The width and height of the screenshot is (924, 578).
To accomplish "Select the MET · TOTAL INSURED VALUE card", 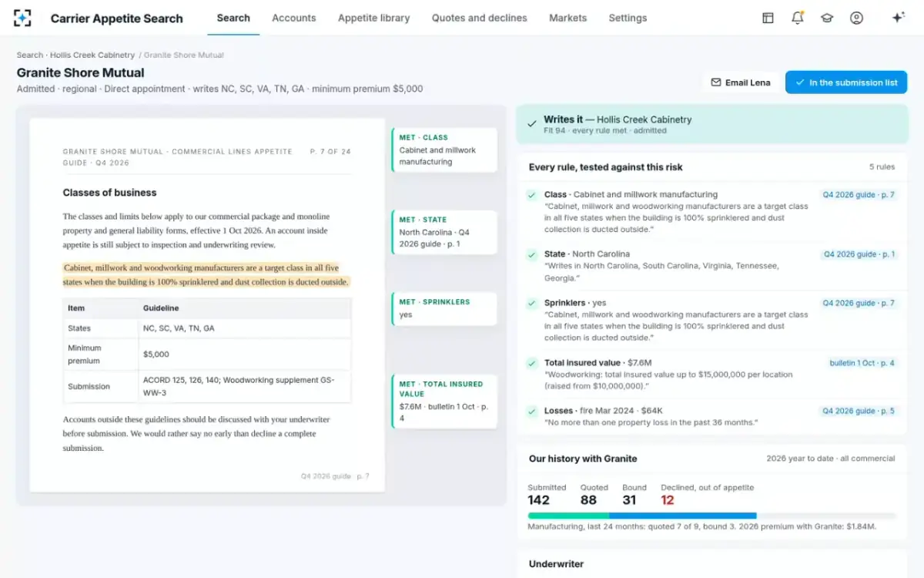I will coord(445,402).
